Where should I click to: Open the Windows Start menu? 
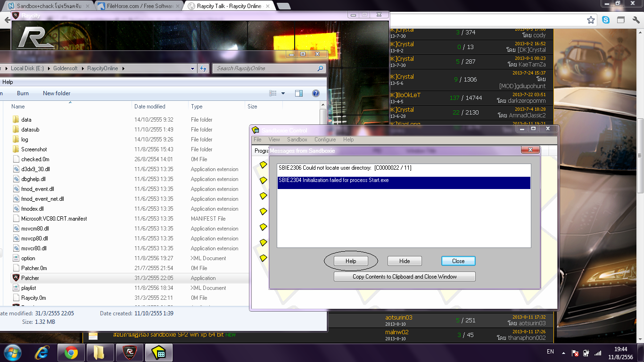tap(12, 352)
